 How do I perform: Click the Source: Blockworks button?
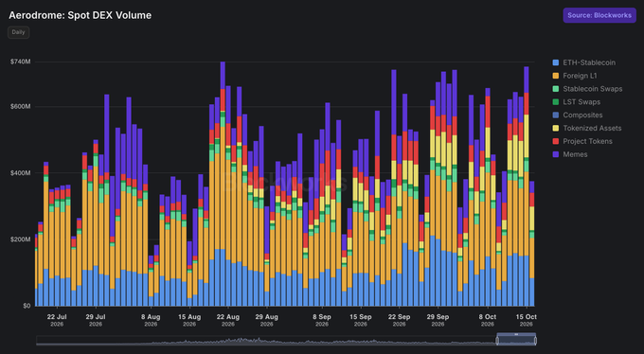[x=599, y=15]
